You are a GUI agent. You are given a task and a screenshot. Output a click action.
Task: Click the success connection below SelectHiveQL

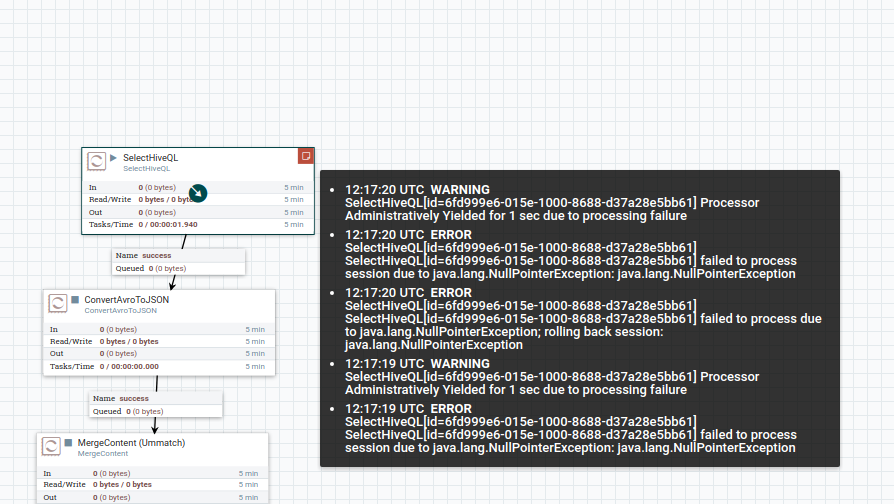tap(178, 262)
